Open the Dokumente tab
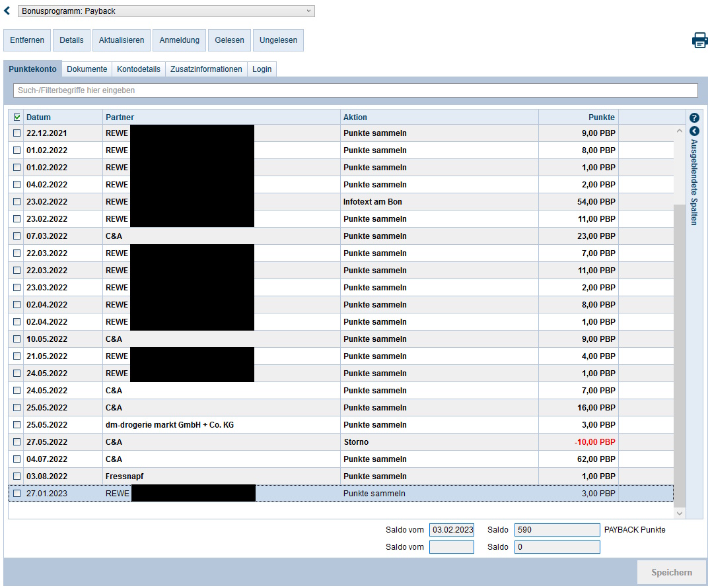710x588 pixels. [x=87, y=69]
